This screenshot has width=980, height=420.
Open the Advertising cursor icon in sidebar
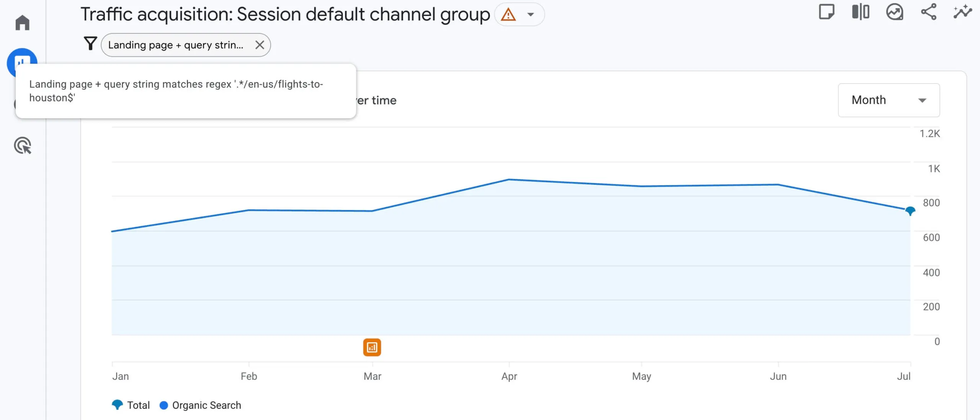(23, 146)
